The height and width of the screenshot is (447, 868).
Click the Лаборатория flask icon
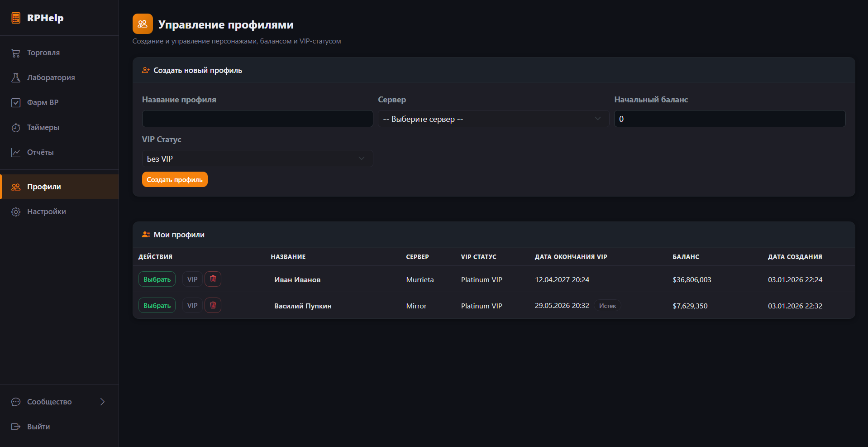16,78
